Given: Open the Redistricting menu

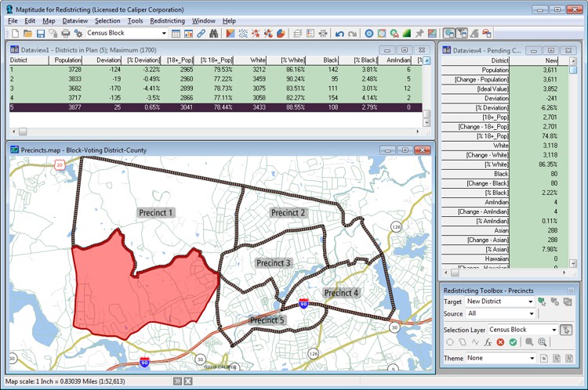Looking at the screenshot, I should [167, 20].
